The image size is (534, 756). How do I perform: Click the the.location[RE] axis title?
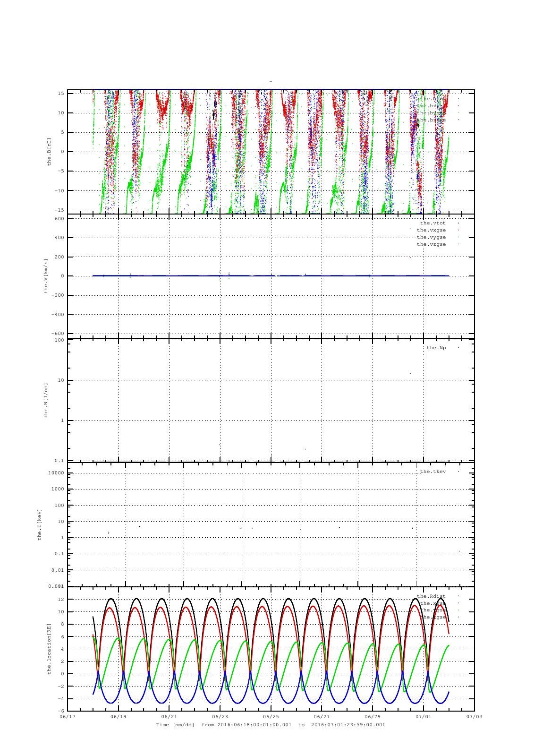[x=49, y=649]
